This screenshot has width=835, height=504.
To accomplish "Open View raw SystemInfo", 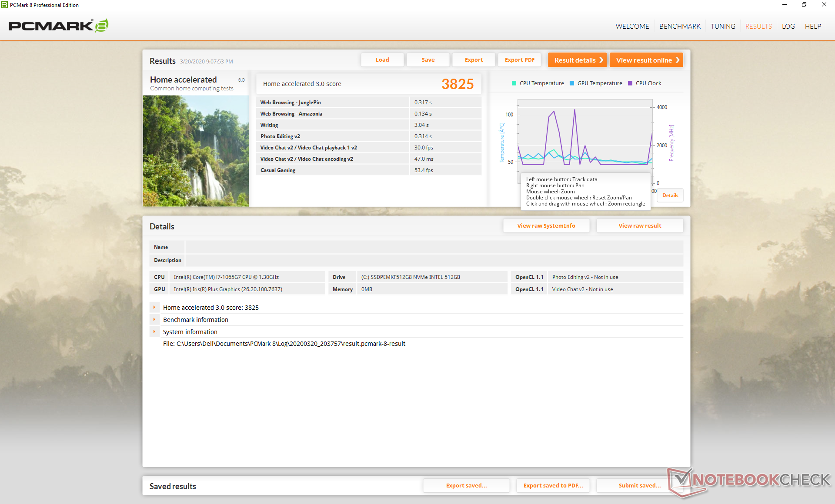I will (x=546, y=225).
